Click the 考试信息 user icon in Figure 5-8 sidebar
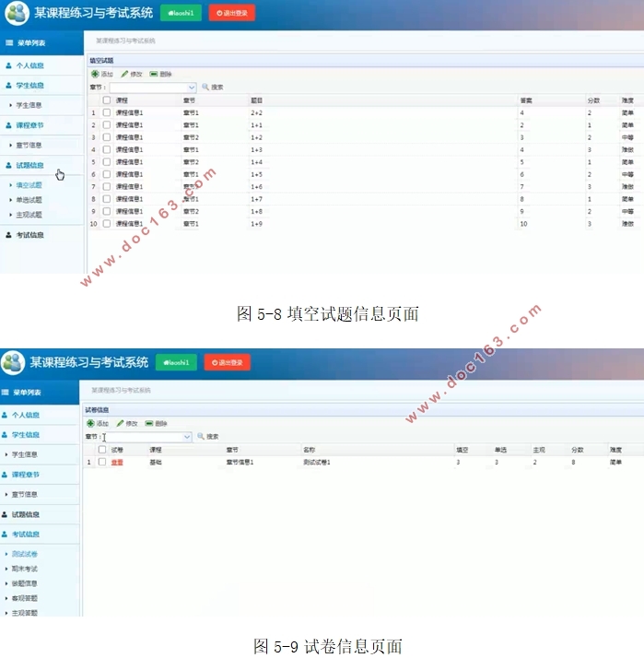The height and width of the screenshot is (658, 644). point(8,235)
